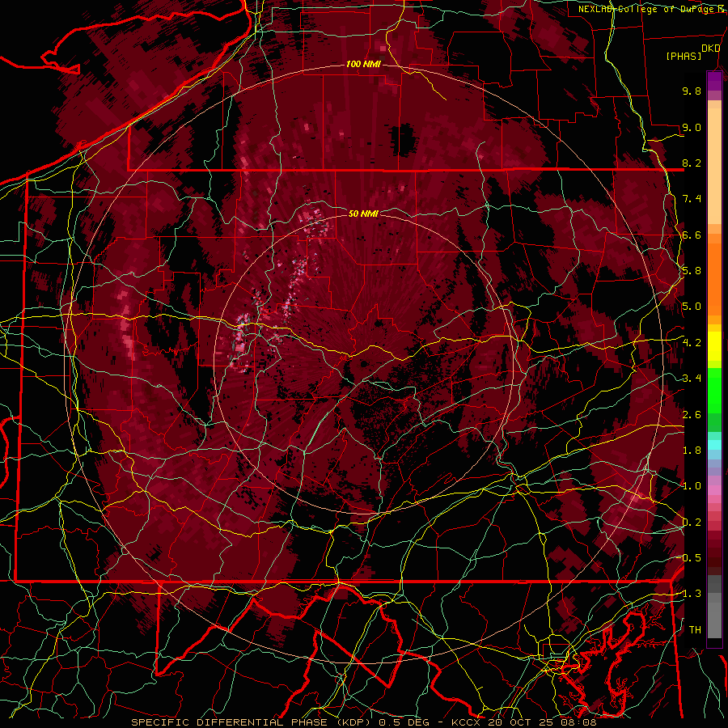Click the [PHAS] legend unit label
Image resolution: width=728 pixels, height=728 pixels.
pos(684,56)
